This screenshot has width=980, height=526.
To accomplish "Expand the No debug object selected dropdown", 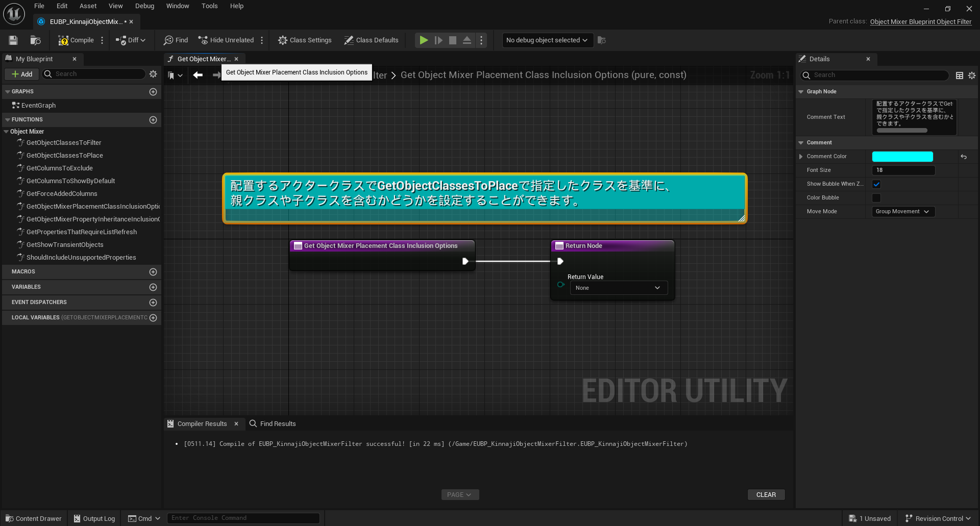I will tap(547, 40).
